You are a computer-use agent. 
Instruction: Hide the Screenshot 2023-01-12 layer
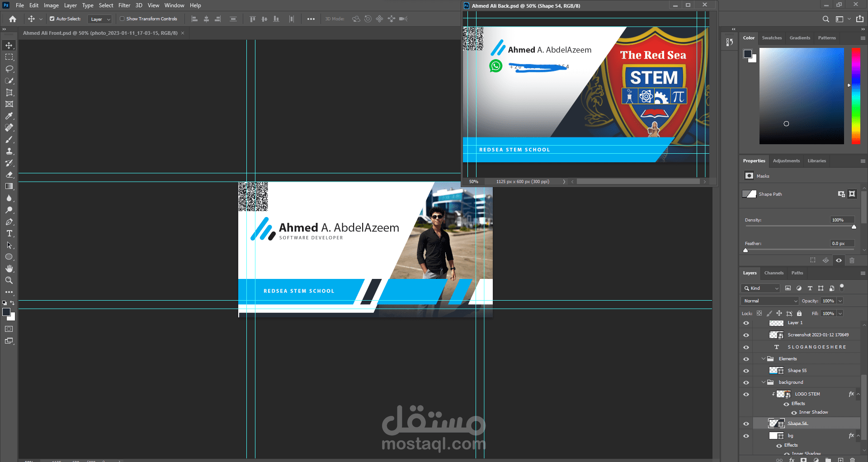click(746, 335)
